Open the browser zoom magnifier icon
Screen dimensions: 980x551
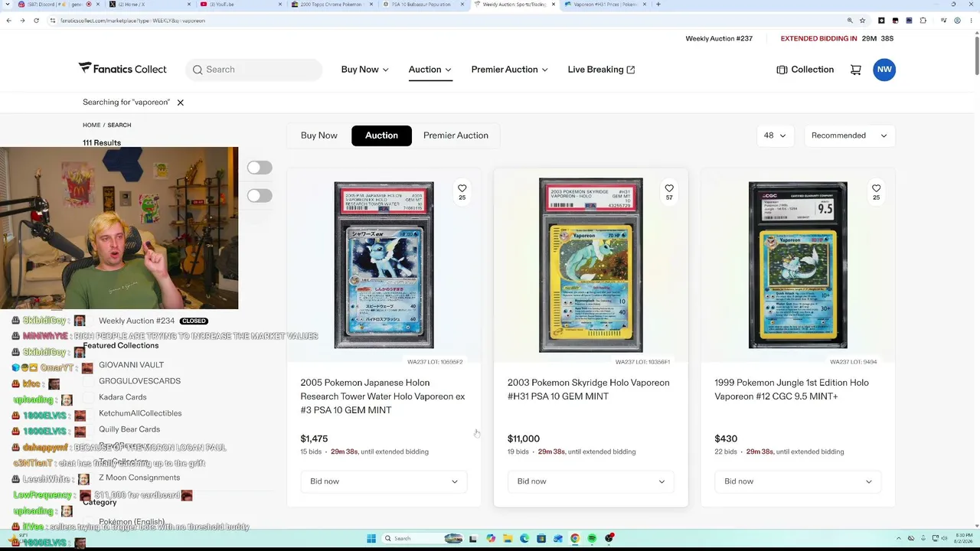(x=850, y=21)
